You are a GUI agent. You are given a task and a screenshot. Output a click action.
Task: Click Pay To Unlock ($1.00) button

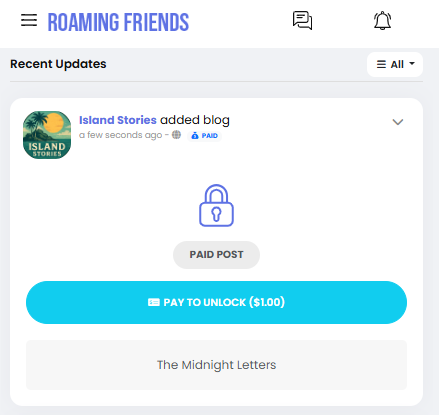[x=216, y=302]
